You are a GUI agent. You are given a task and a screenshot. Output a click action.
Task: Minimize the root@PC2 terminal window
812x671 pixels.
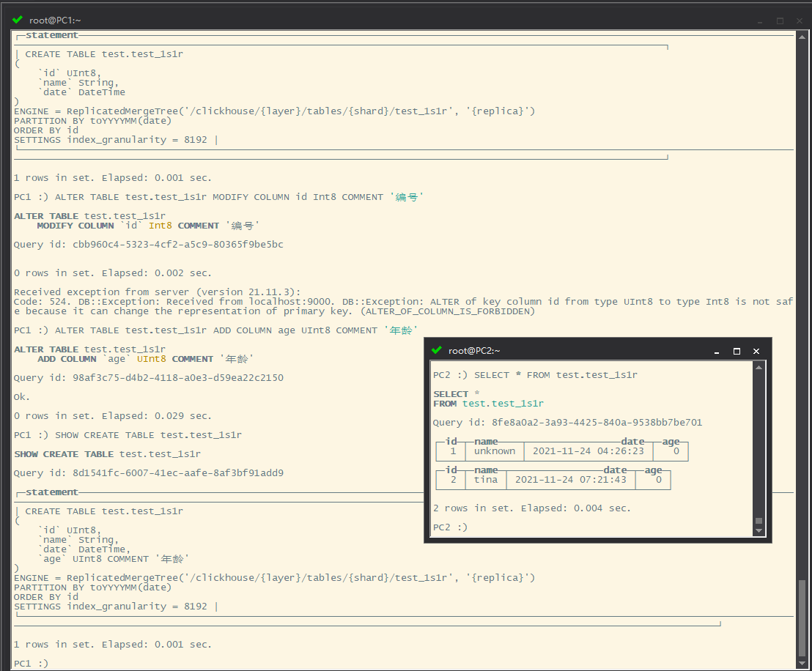[717, 351]
